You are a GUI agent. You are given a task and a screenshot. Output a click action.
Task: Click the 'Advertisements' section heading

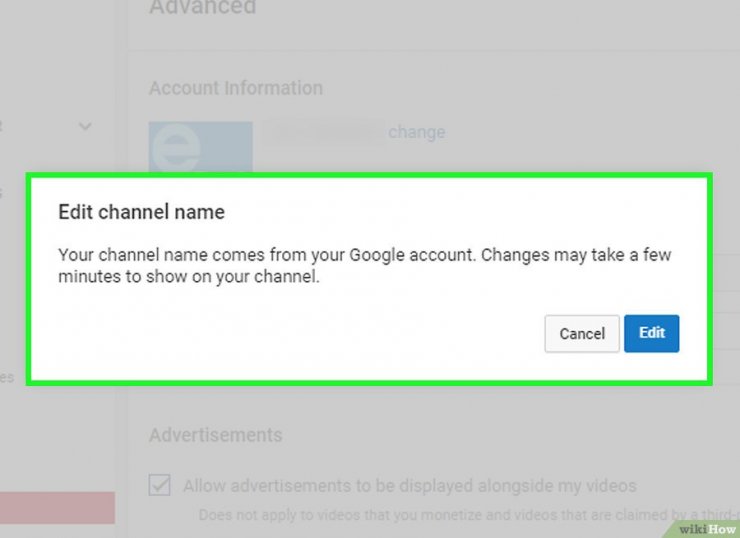[x=215, y=435]
